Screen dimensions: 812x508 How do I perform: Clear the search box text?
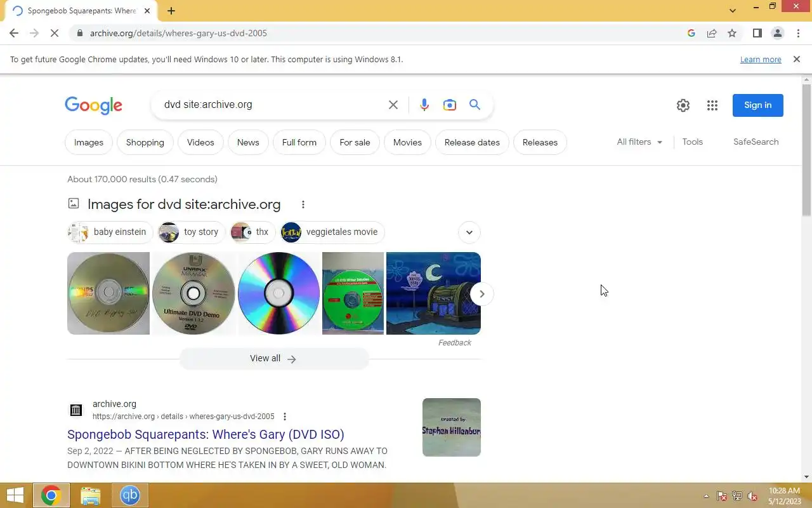tap(393, 105)
